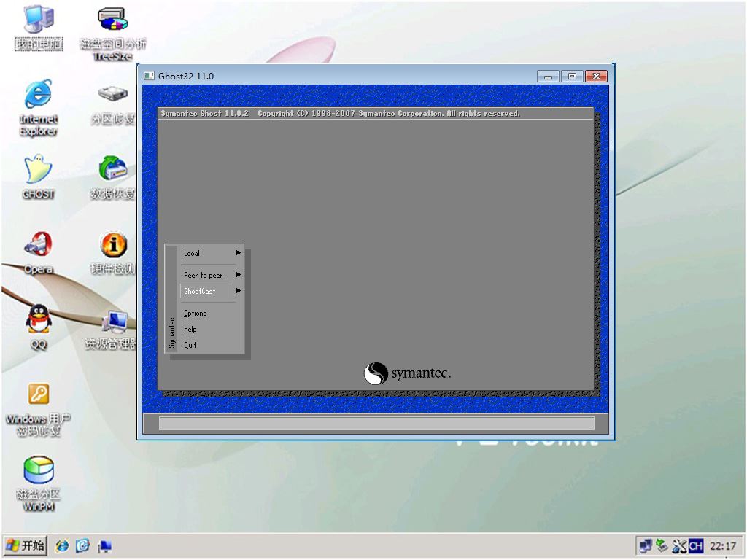
Task: Click the network computers tray icon
Action: [646, 545]
